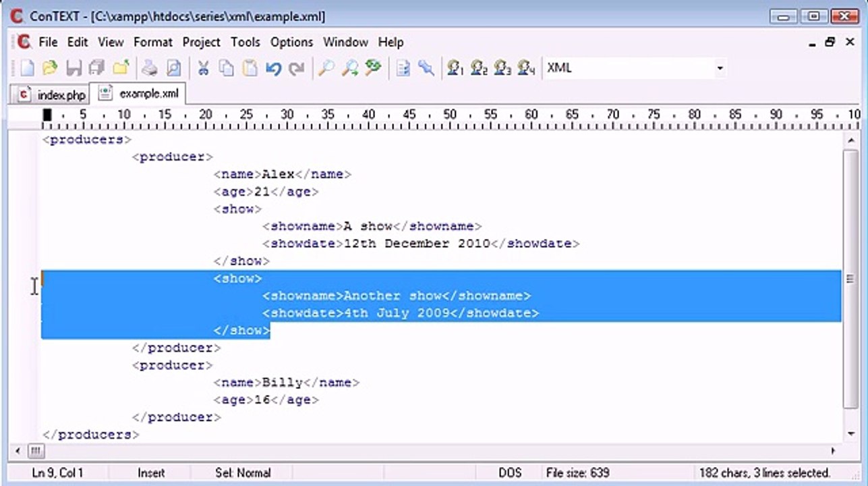Click the 'Ln 9, Col 1' status entry
The height and width of the screenshot is (486, 868).
pyautogui.click(x=58, y=473)
